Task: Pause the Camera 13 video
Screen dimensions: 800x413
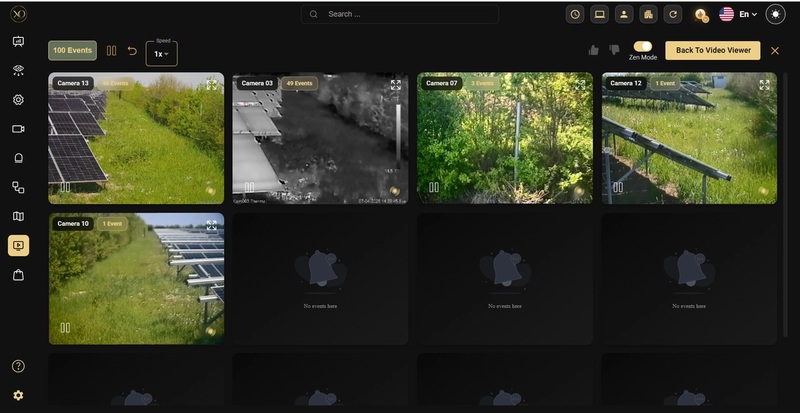Action: [x=65, y=187]
